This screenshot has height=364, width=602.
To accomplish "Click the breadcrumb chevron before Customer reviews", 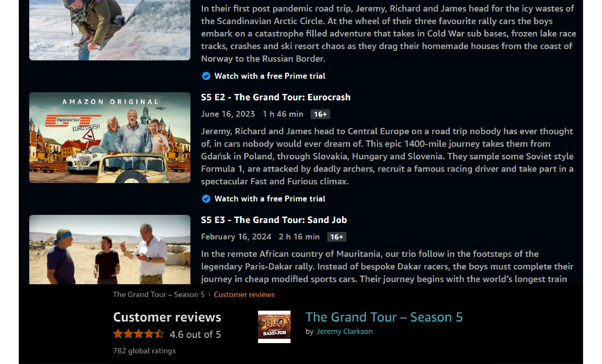I will 209,295.
